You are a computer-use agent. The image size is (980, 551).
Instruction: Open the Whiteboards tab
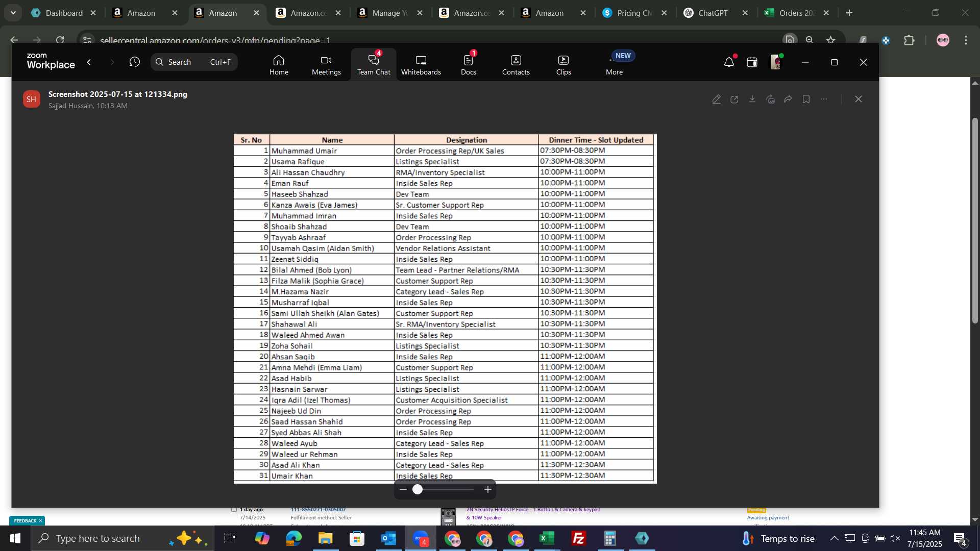421,65
